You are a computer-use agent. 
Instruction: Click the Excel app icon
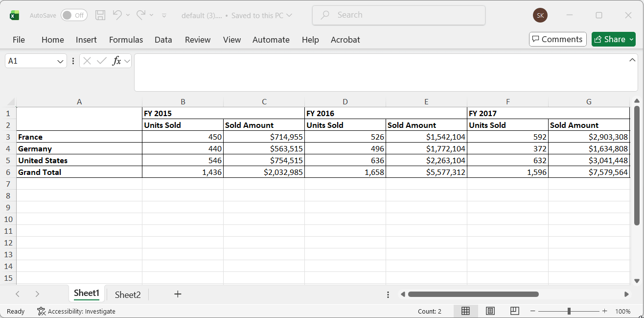(14, 15)
